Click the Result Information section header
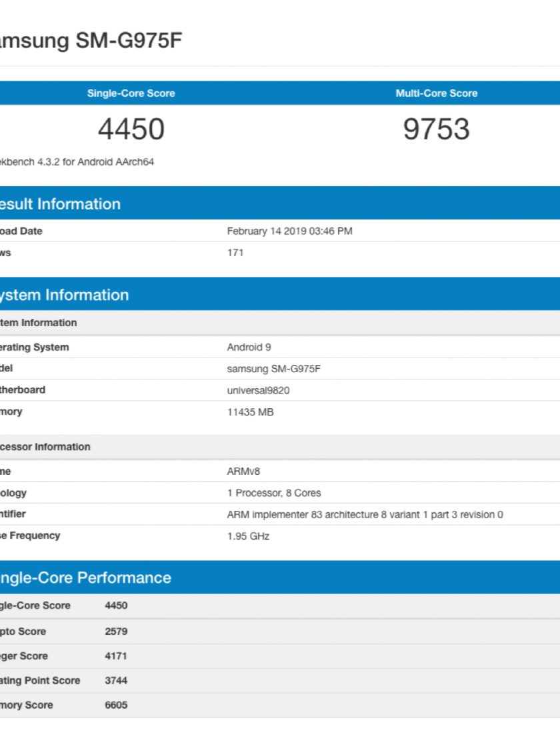Image resolution: width=560 pixels, height=747 pixels. pos(60,204)
